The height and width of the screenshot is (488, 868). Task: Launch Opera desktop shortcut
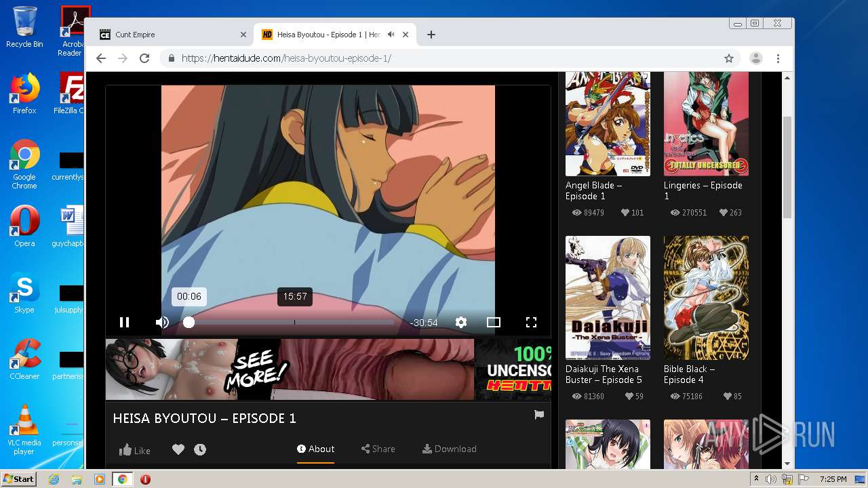pos(24,226)
